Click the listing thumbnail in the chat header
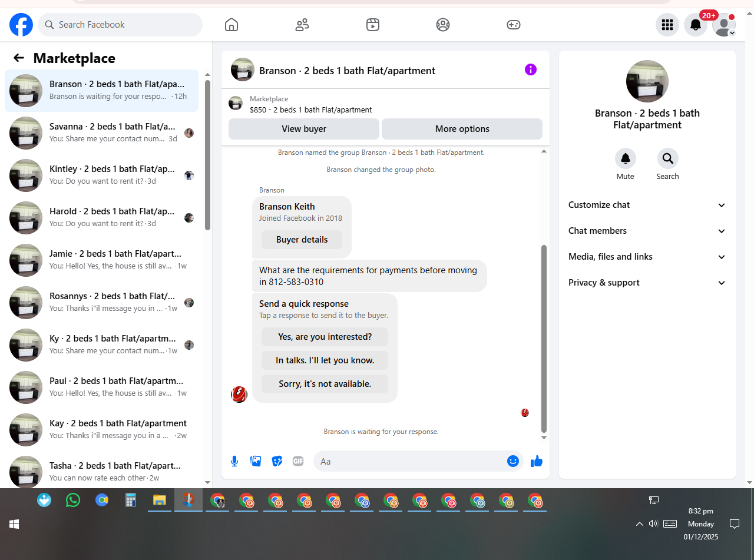The width and height of the screenshot is (754, 560). click(243, 69)
